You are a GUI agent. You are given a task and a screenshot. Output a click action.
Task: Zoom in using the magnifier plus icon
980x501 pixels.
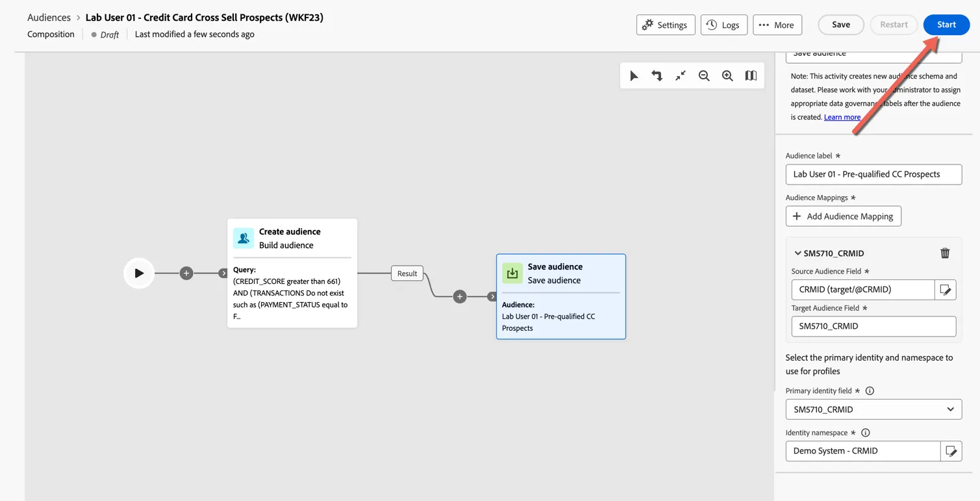pyautogui.click(x=727, y=76)
